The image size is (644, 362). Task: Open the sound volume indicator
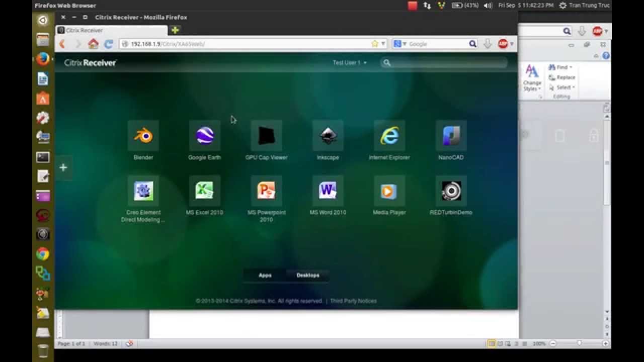tap(488, 6)
